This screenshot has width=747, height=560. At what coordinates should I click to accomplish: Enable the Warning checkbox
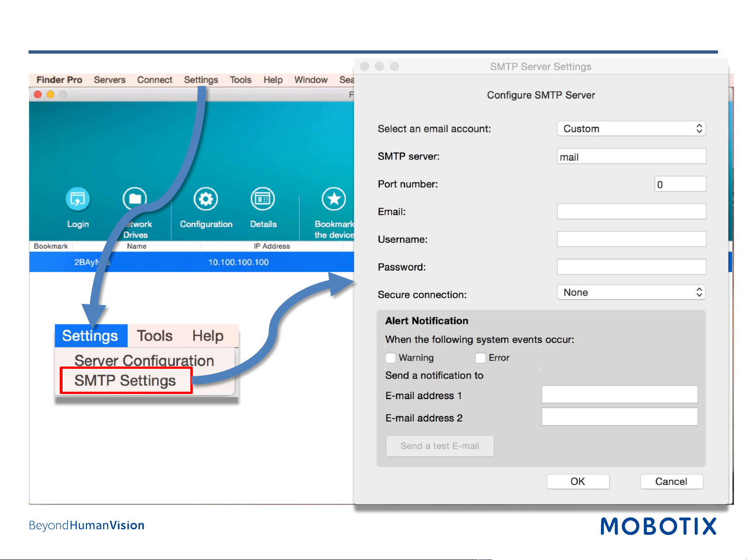click(x=391, y=358)
